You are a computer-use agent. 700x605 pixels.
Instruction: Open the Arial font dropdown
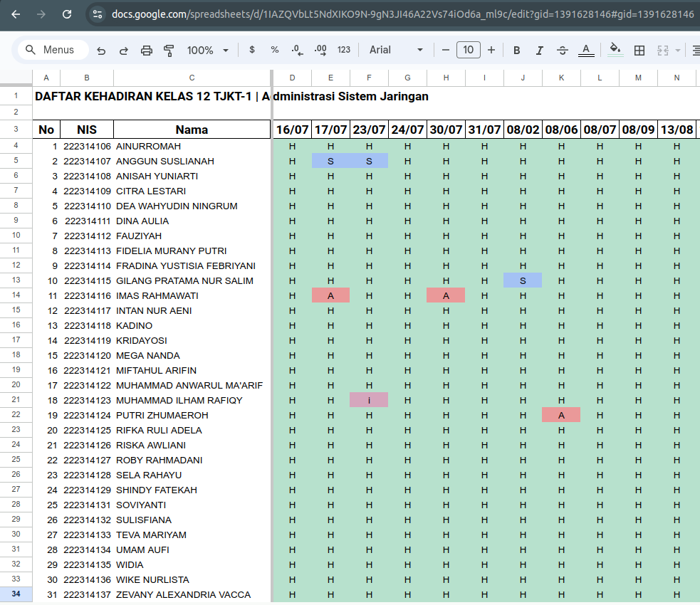tap(395, 50)
